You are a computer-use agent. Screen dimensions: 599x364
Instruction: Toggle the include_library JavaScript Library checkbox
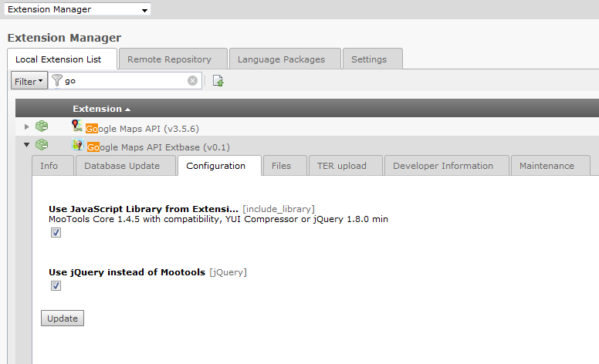coord(56,233)
